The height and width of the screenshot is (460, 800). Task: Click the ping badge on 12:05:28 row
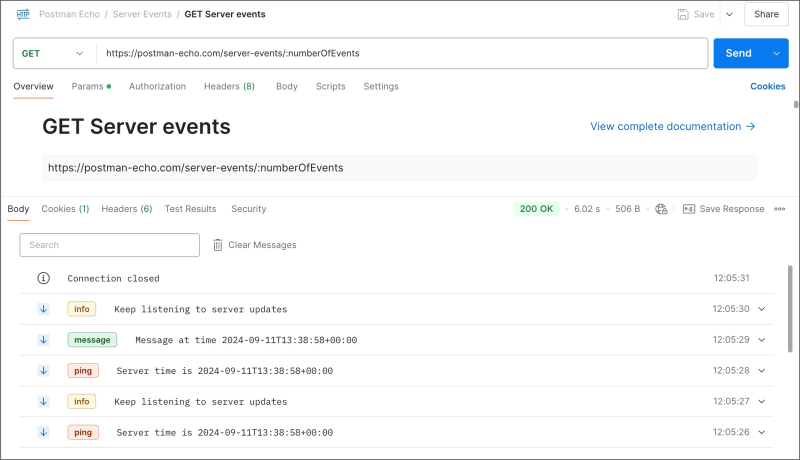pyautogui.click(x=83, y=371)
